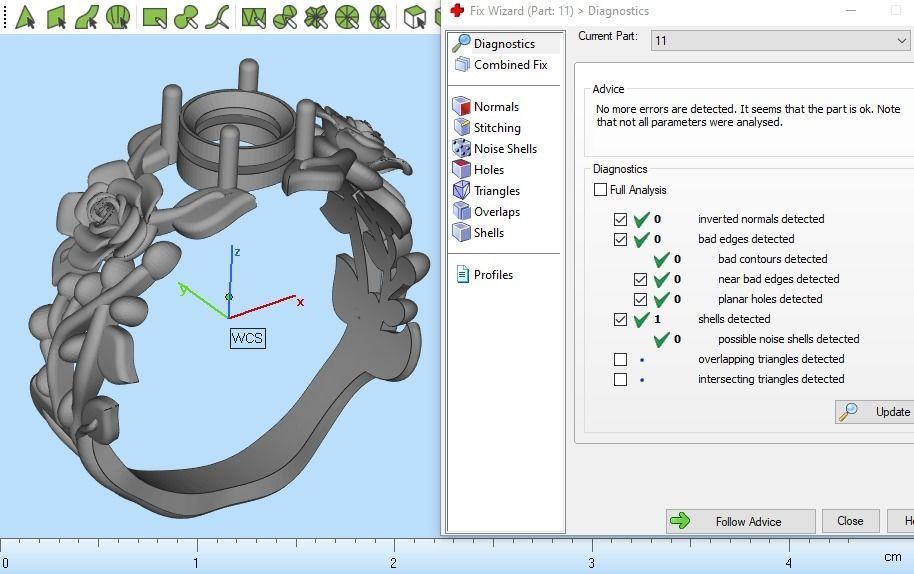914x574 pixels.
Task: Open the Current Part dropdown showing 11
Action: (781, 41)
